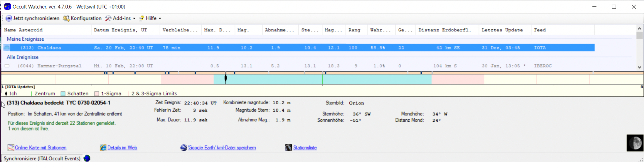
Task: Click the Schatten color swatch in legend
Action: (63, 94)
